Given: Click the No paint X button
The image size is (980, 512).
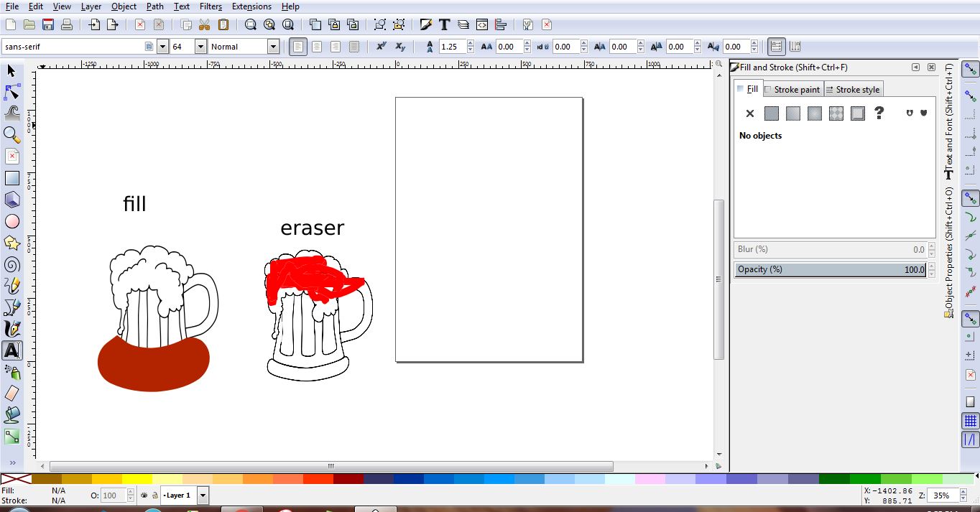Looking at the screenshot, I should (x=750, y=113).
